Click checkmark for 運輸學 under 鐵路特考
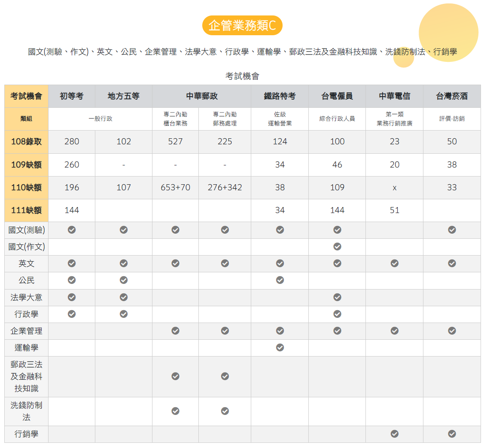Screen dimensions: 487x448 click(280, 347)
